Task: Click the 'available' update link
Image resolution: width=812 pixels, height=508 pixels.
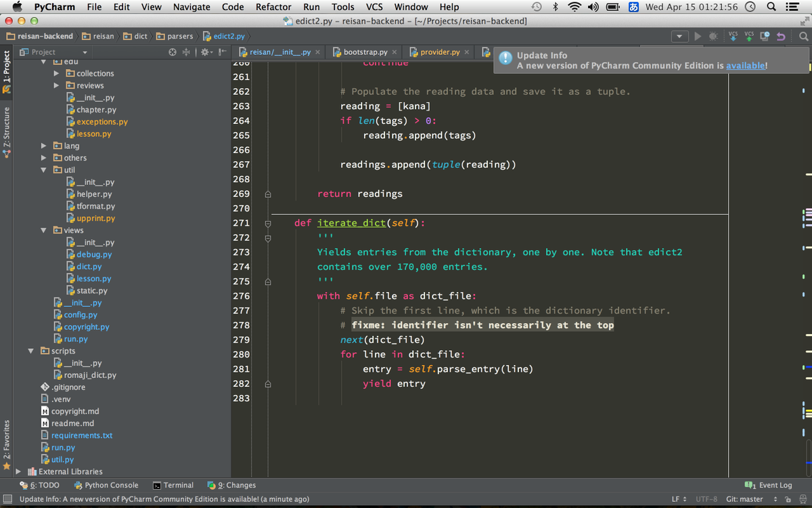Action: (745, 66)
